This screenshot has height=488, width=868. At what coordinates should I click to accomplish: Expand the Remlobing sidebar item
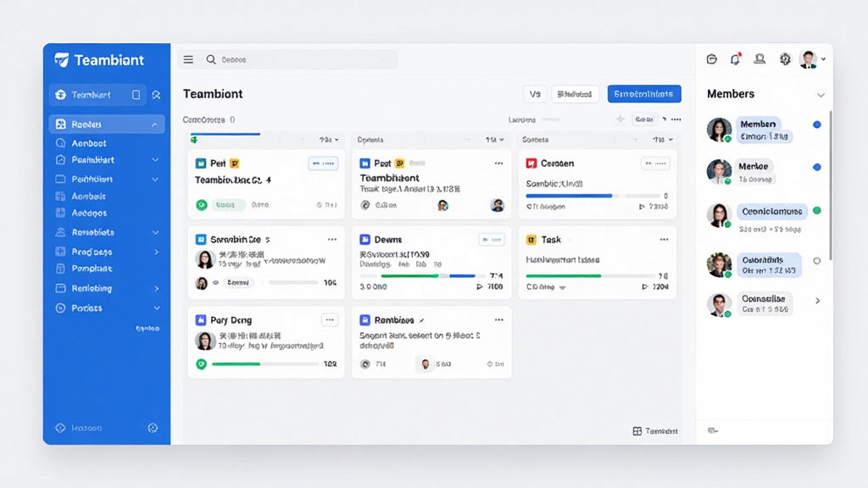157,288
